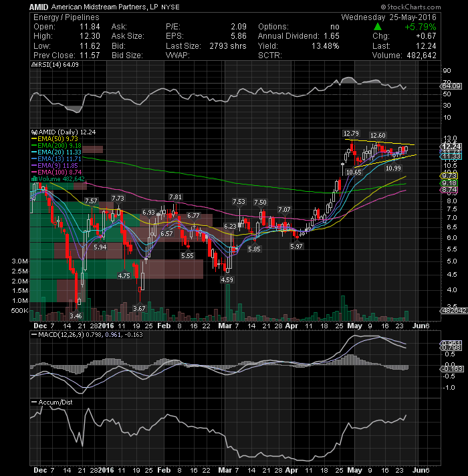This screenshot has height=476, width=468.
Task: Click the 10.65 low price annotation
Action: point(354,172)
